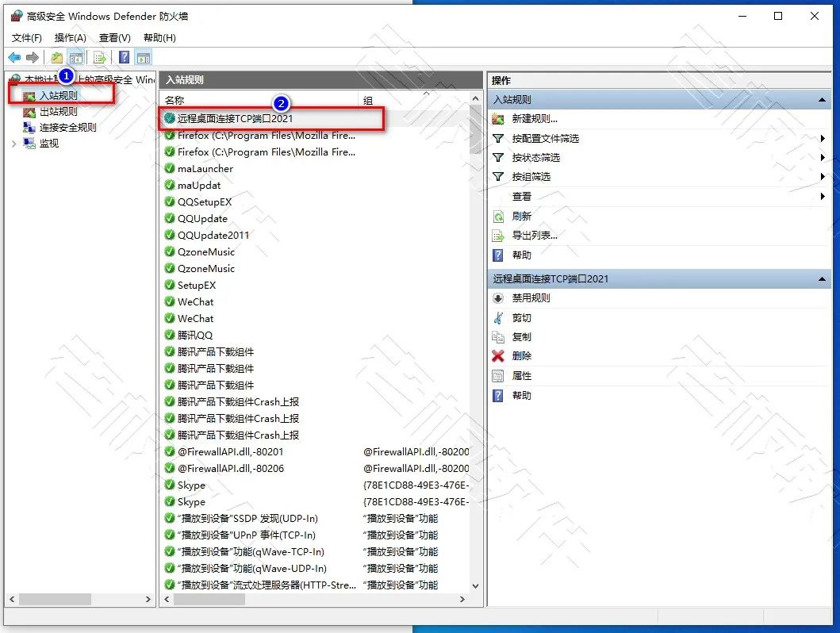Select the maUpdat rule row
The image size is (840, 633).
pyautogui.click(x=315, y=186)
